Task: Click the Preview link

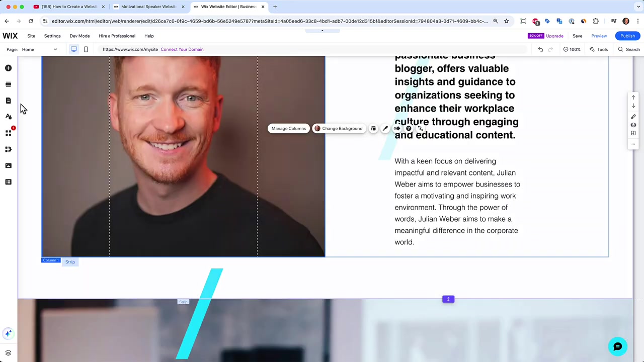Action: coord(599,36)
